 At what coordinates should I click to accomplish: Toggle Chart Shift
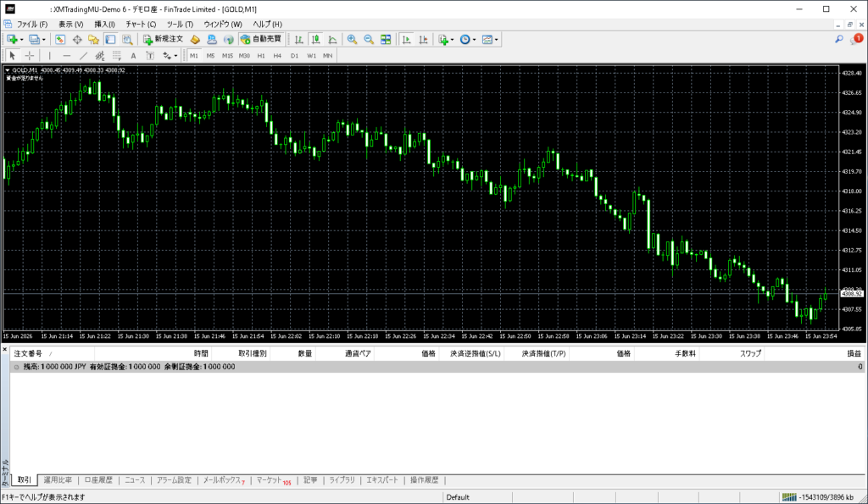(424, 39)
